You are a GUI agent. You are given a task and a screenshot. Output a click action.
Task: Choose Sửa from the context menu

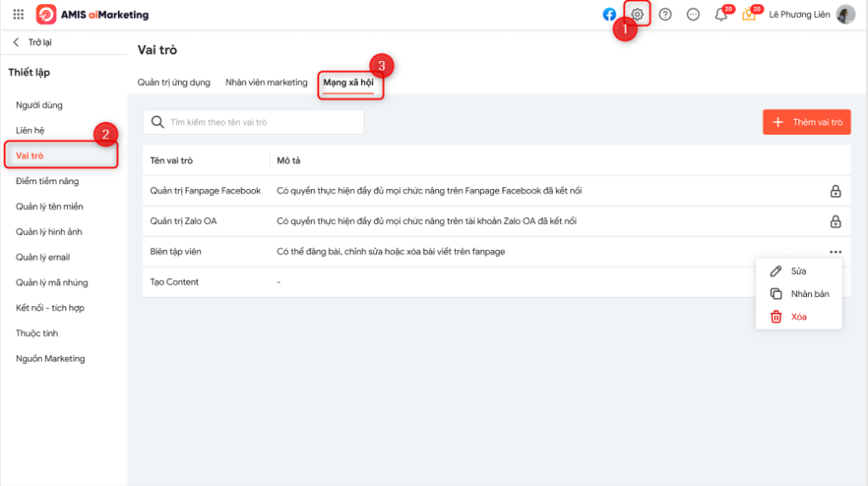pos(798,271)
